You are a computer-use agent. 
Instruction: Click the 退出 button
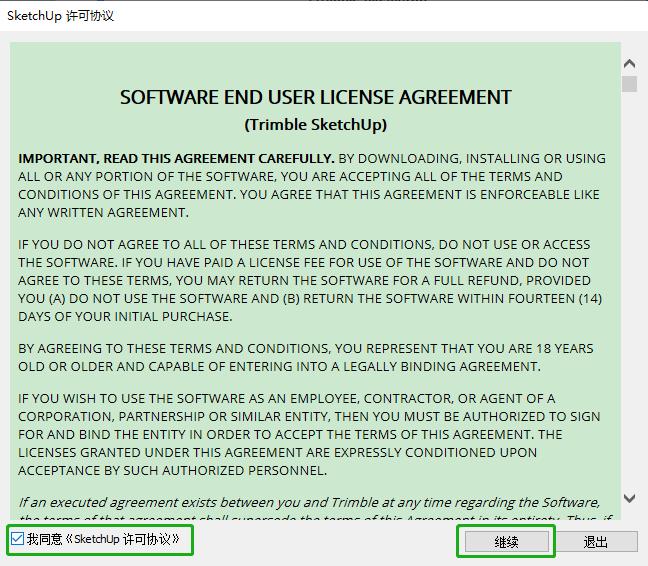[x=596, y=541]
